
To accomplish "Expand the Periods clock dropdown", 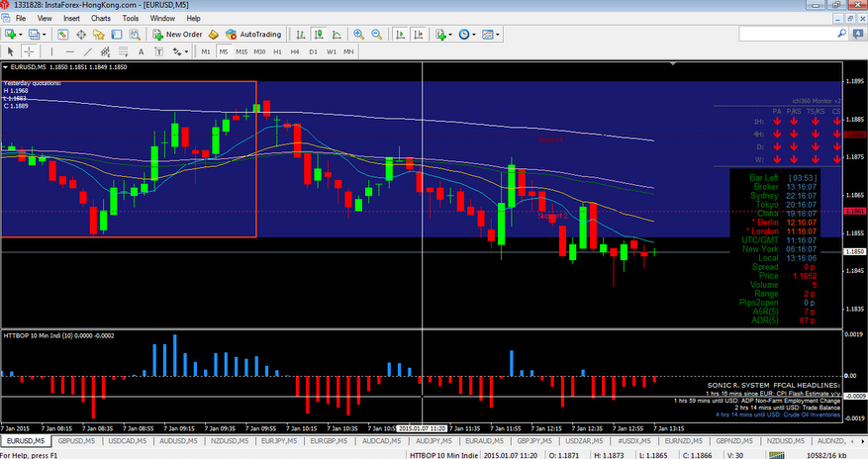I will [x=473, y=35].
